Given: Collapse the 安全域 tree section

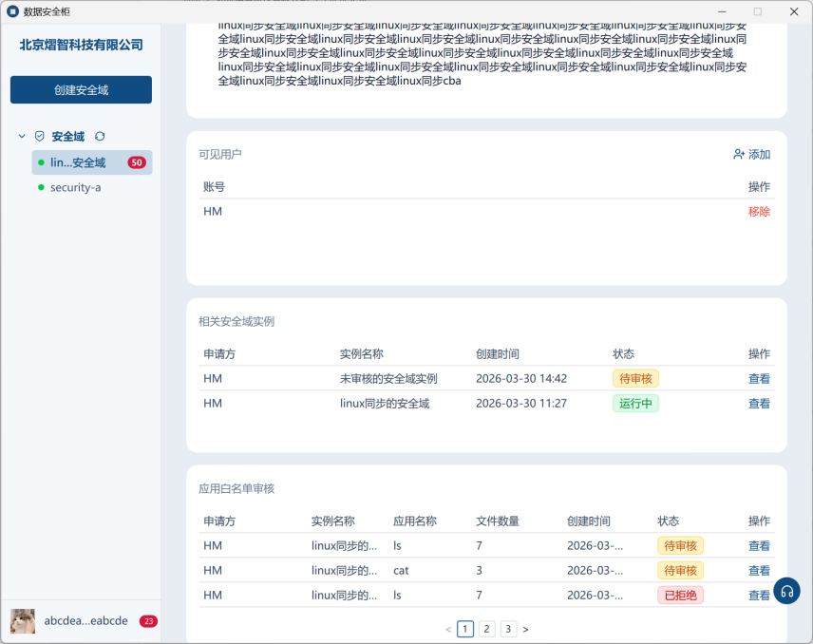Looking at the screenshot, I should [x=22, y=137].
